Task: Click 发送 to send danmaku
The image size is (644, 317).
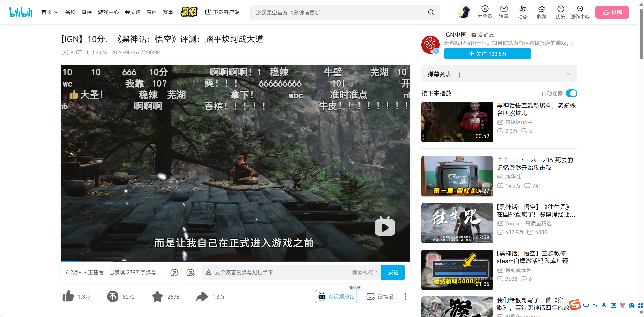Action: coord(393,272)
